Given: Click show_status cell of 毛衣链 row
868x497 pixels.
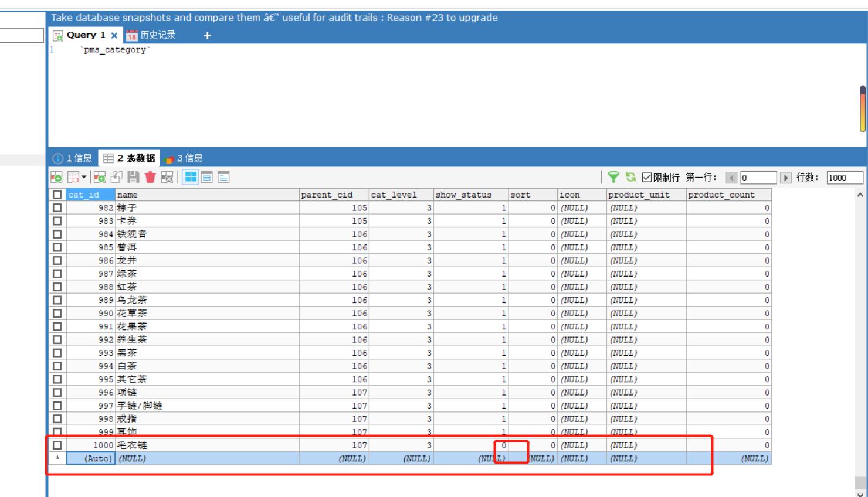Looking at the screenshot, I should point(471,445).
